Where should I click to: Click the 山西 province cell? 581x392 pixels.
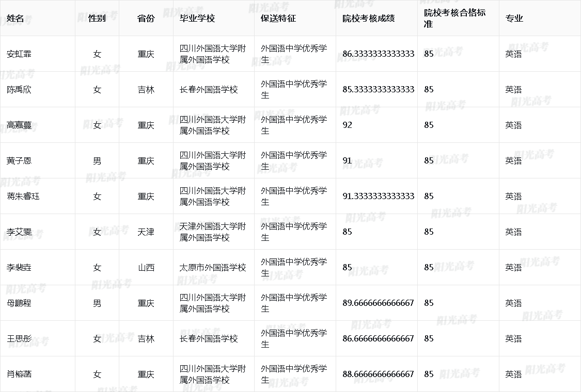pos(146,267)
